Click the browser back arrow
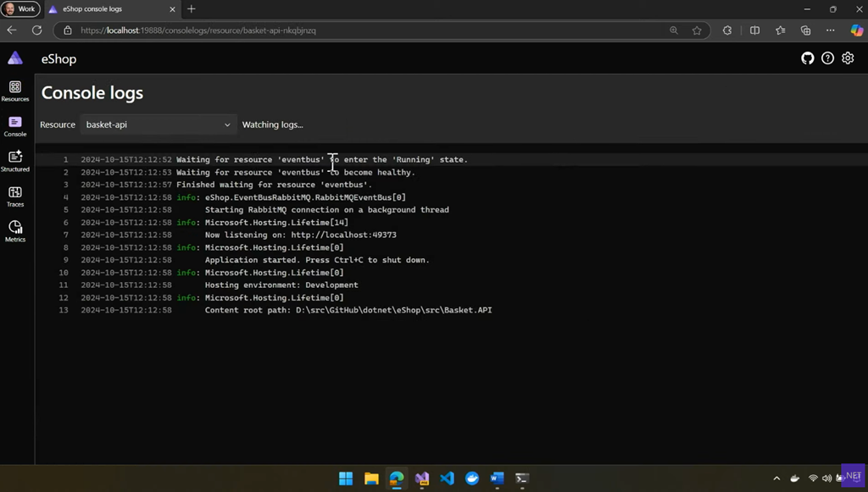Viewport: 868px width, 492px height. [x=12, y=30]
